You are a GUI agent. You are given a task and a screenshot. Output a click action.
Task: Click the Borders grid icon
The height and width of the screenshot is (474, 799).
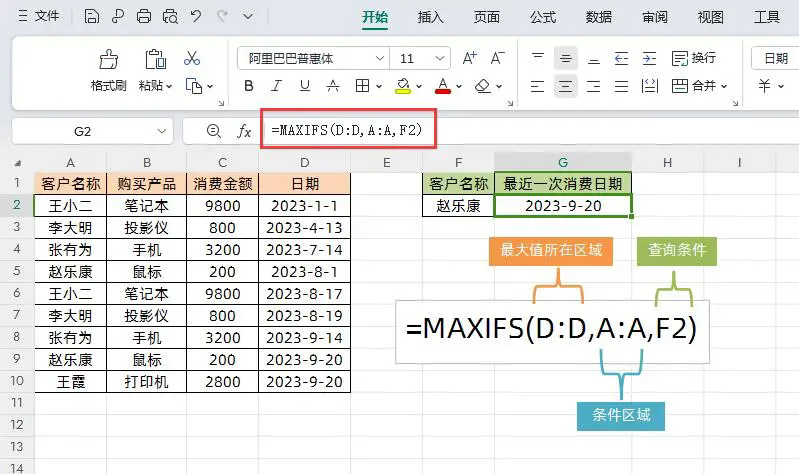[362, 86]
